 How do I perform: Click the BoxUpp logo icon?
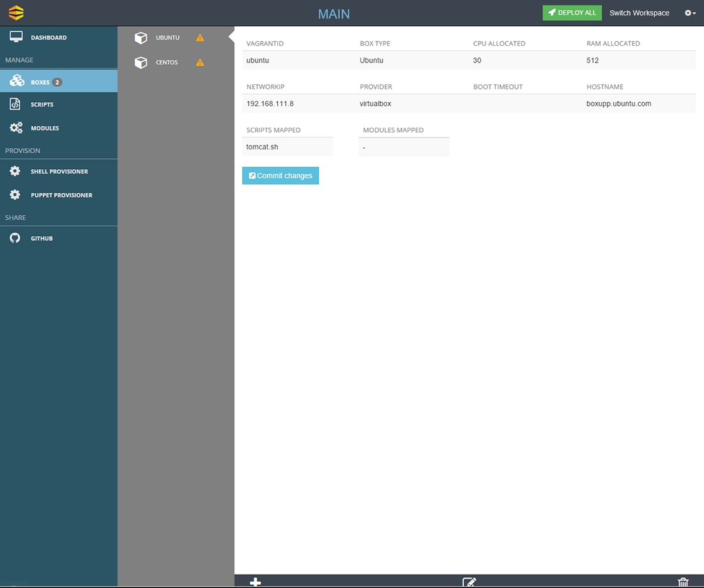point(15,12)
